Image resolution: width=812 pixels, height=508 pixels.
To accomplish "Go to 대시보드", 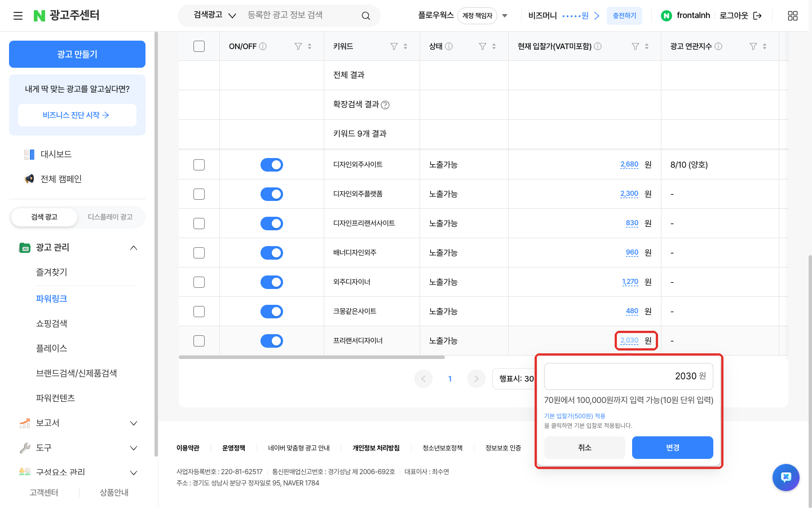I will point(56,154).
